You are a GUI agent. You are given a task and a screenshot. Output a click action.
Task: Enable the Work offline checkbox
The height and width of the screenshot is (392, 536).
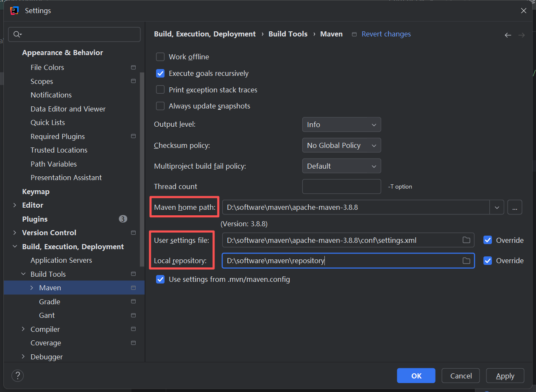[160, 57]
